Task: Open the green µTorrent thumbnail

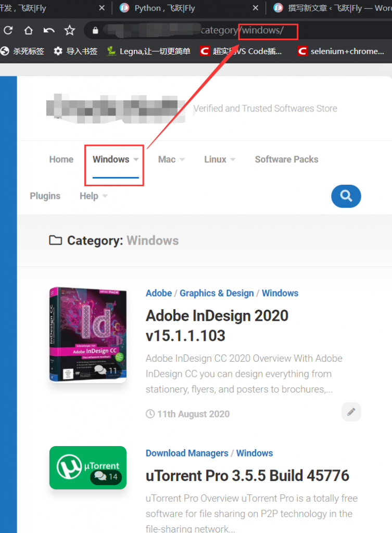Action: tap(87, 468)
